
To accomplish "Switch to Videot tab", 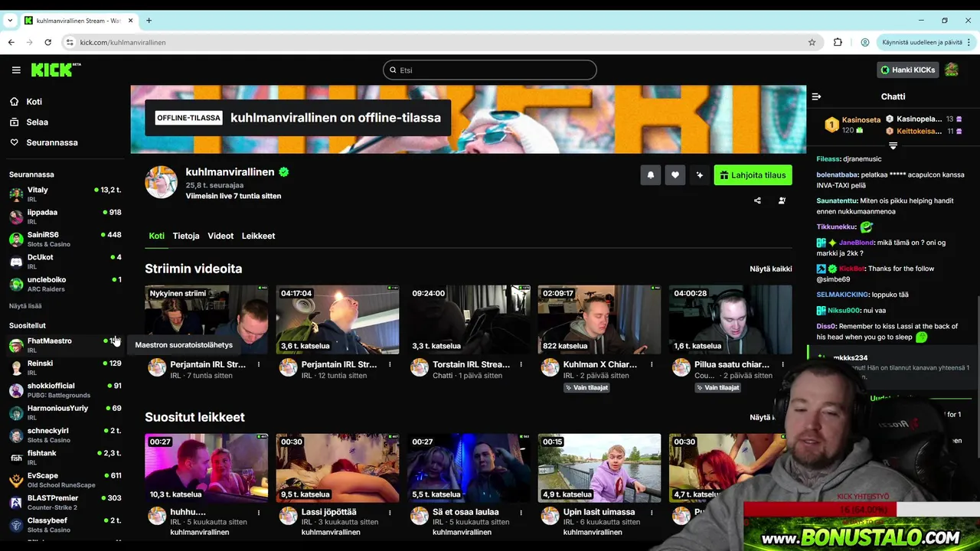I will pos(220,236).
